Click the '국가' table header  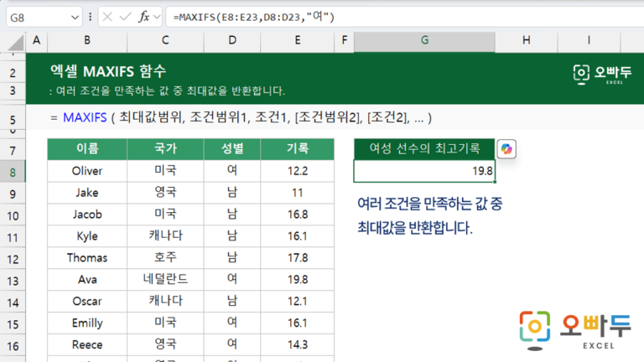pos(165,149)
